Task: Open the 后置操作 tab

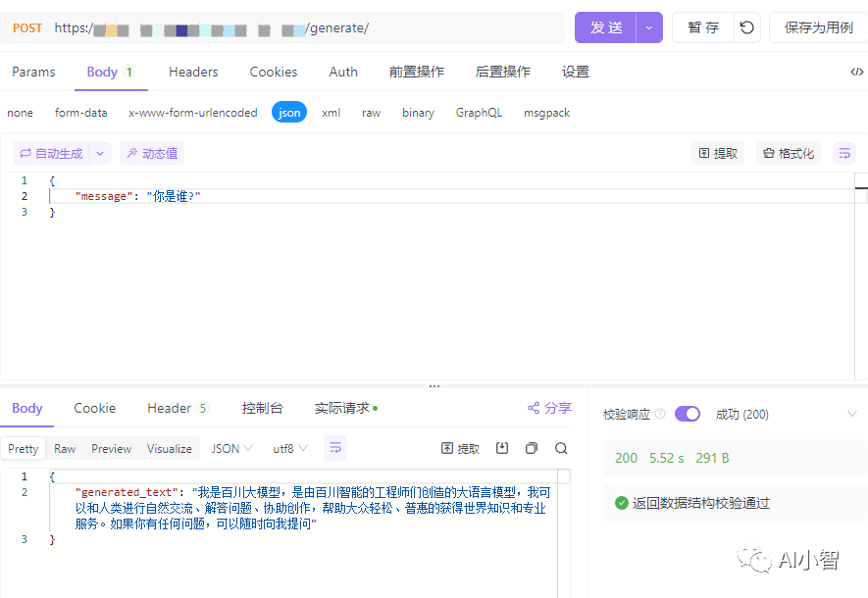Action: (502, 72)
